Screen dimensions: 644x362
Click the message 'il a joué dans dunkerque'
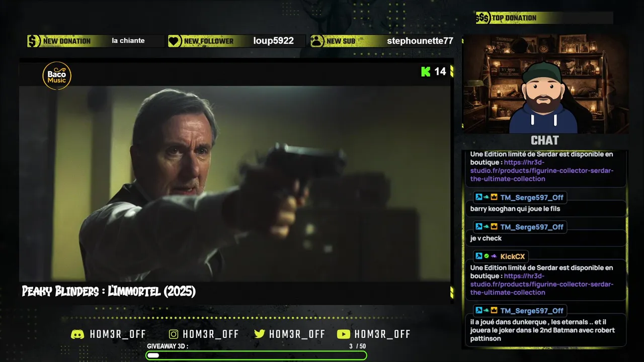point(542,330)
